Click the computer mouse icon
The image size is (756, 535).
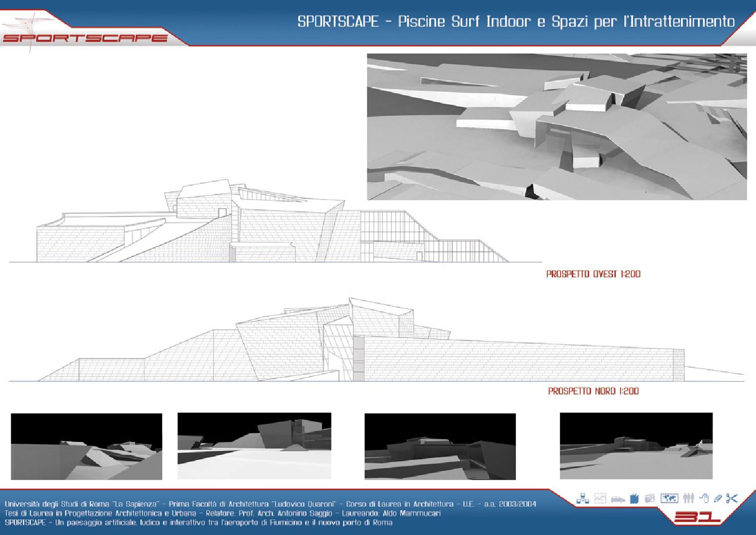click(x=704, y=498)
